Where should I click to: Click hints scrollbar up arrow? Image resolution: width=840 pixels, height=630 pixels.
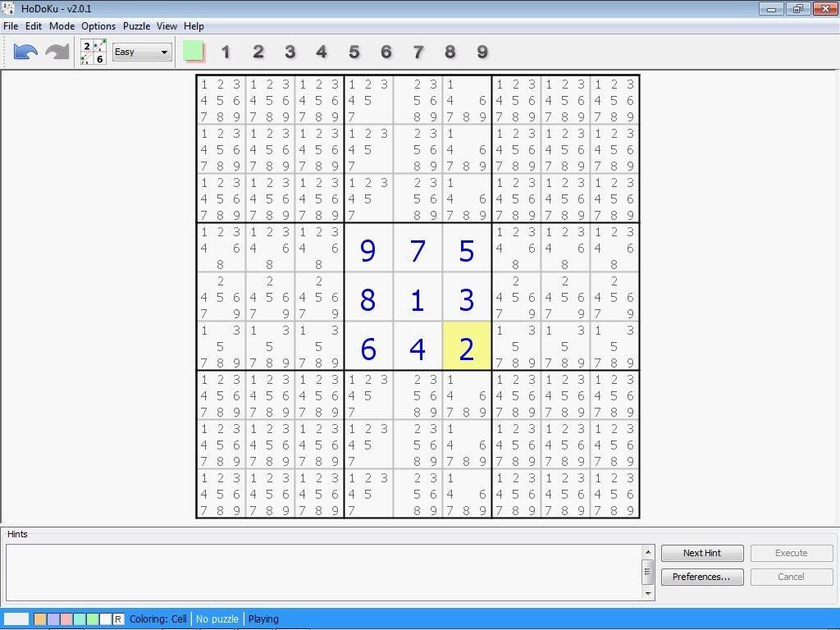tap(648, 552)
